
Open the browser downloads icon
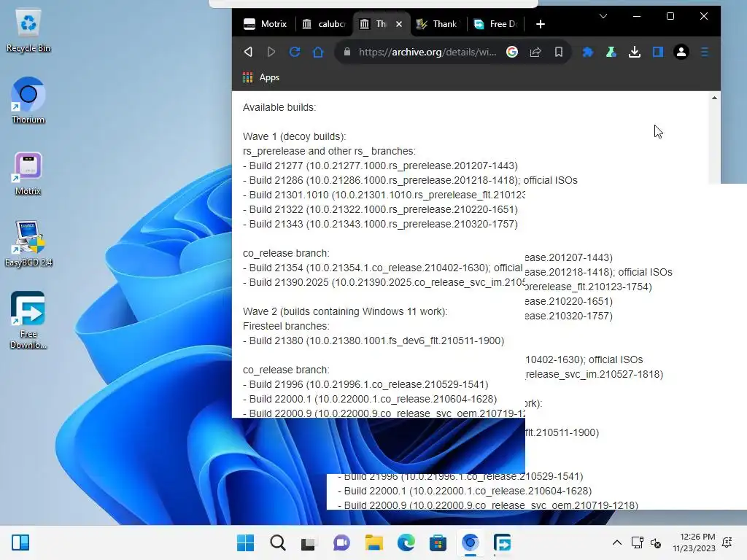(635, 52)
